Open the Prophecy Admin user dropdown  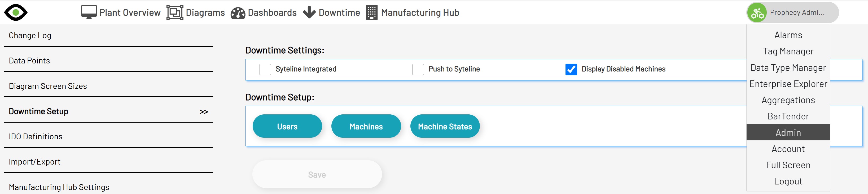[797, 13]
